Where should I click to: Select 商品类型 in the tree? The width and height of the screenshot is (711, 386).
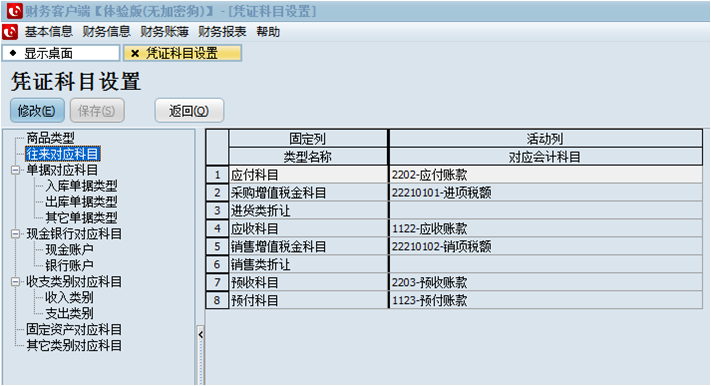coord(50,138)
